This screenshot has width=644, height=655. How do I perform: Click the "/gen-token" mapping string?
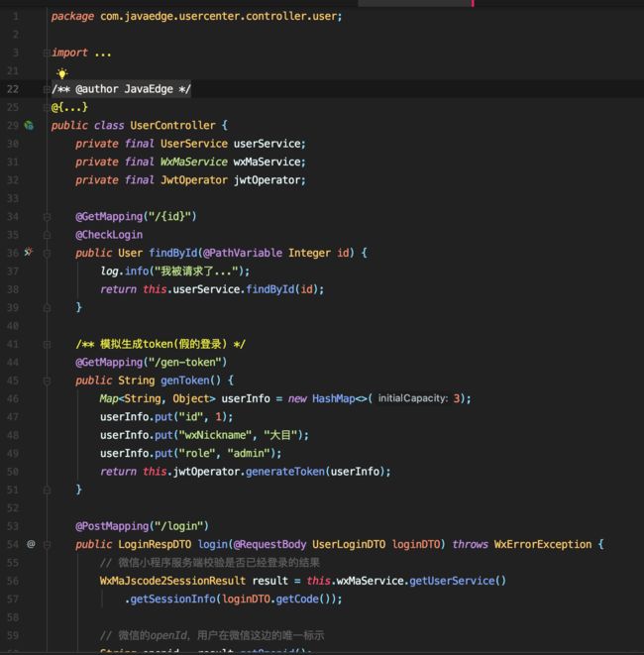pos(185,362)
